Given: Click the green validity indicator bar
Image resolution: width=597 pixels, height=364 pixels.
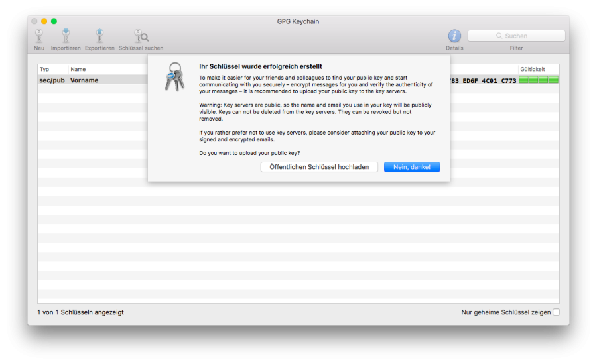Looking at the screenshot, I should tap(538, 80).
